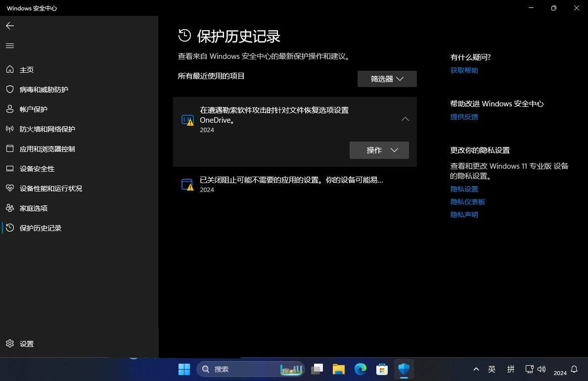The width and height of the screenshot is (588, 381).
Task: Click the virus and threat protection shield icon
Action: 10,90
